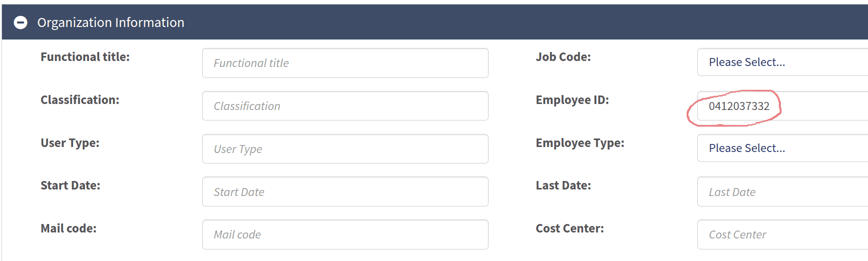The height and width of the screenshot is (261, 868).
Task: Click the "Cost Center:" label
Action: 570,228
